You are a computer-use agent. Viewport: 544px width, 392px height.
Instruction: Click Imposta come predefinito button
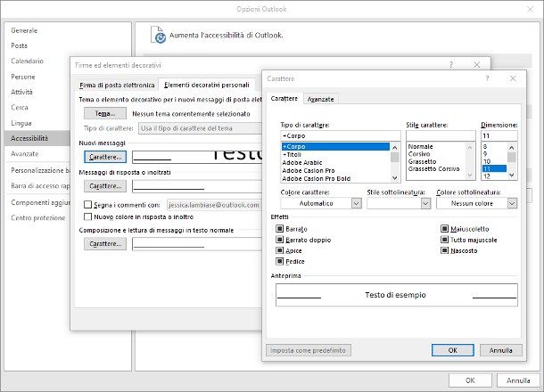pos(308,350)
